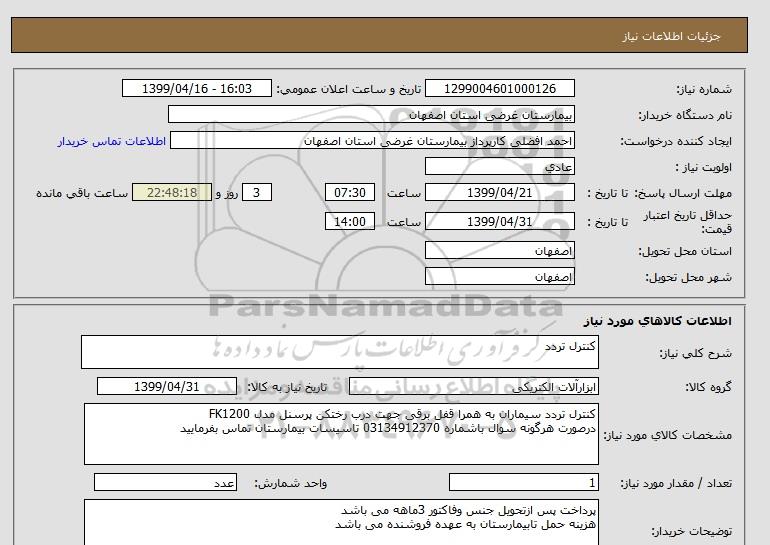Viewport: 770px width, 545px height.
Task: Click the price validity date 1399/04/31
Action: 499,221
